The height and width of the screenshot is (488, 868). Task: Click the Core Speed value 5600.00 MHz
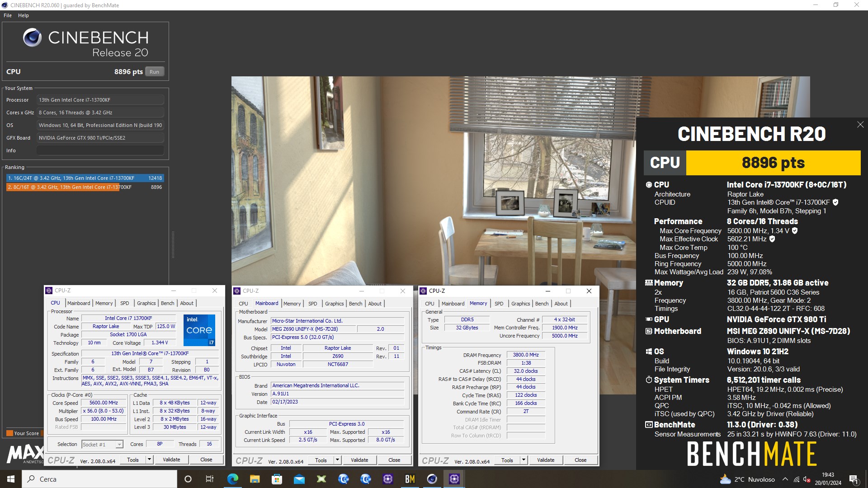pos(104,403)
